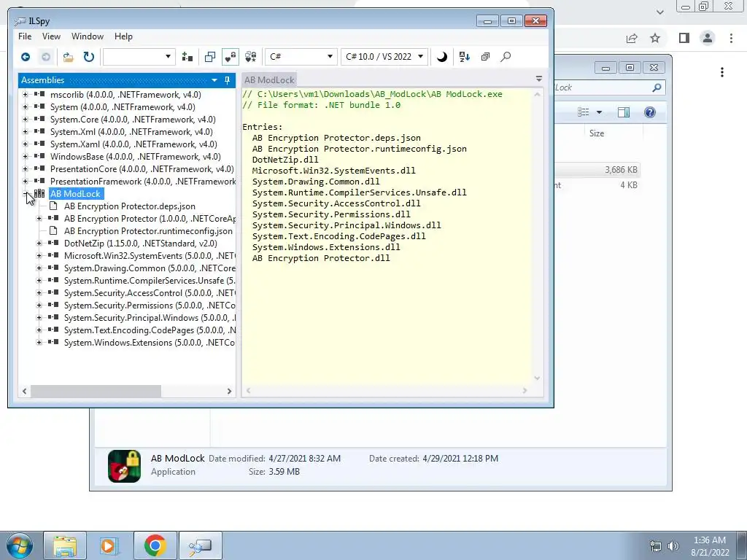747x560 pixels.
Task: Click the Manage assembly lists icon
Action: coord(187,57)
